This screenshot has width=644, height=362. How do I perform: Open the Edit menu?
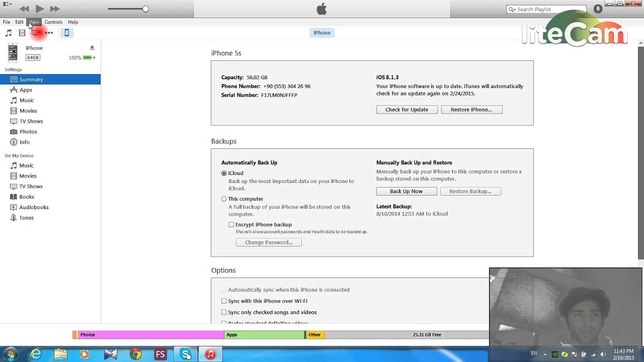coord(19,22)
